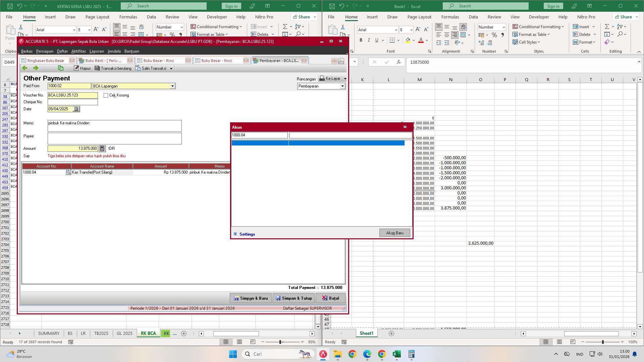Viewport: 644px width, 362px height.
Task: Navigate back using the green left arrow
Action: (x=24, y=68)
